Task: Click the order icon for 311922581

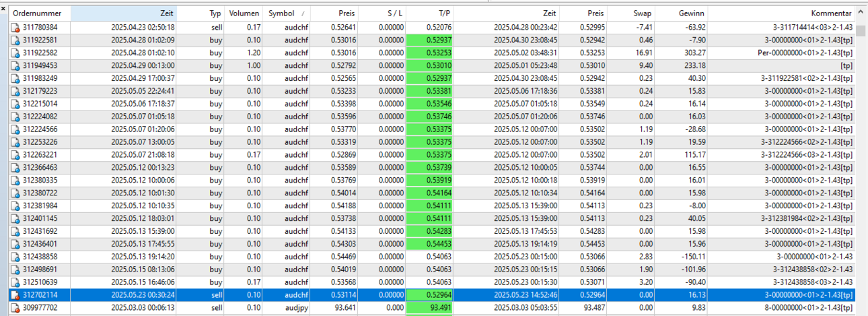Action: click(x=15, y=40)
